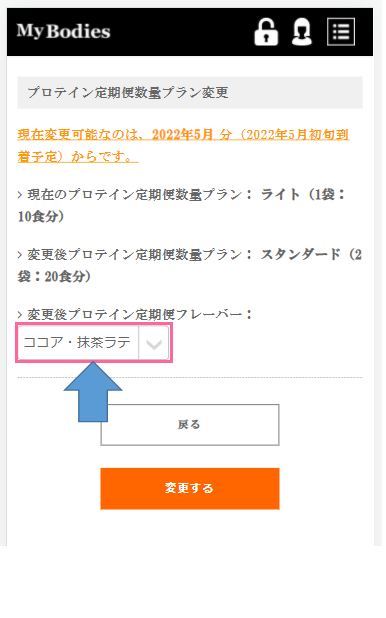The height and width of the screenshot is (618, 386).
Task: Click the chevron before 変更後プロテイン定期便数量プラン
Action: coord(20,255)
